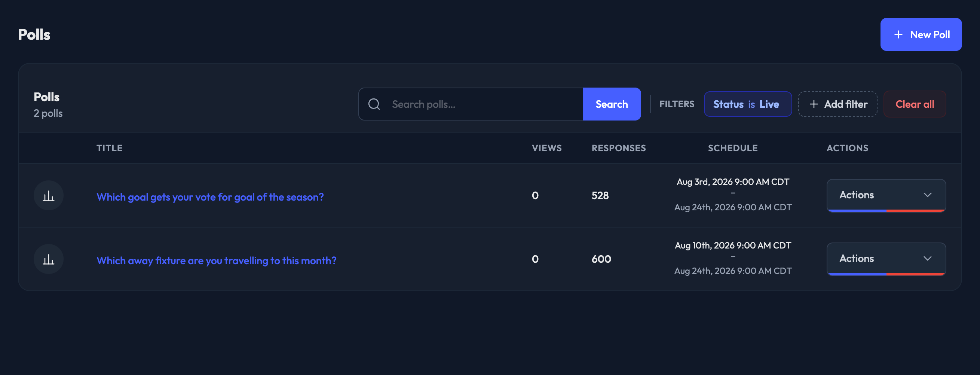Click Add filter button
980x375 pixels.
(x=837, y=104)
